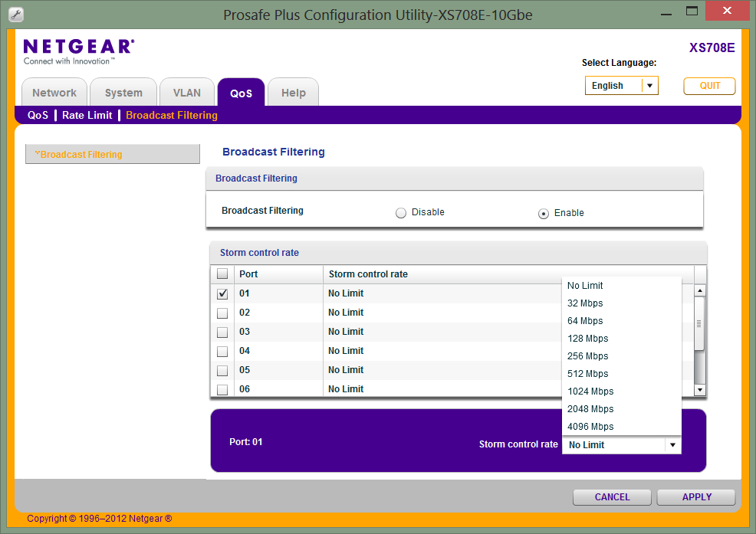Choose 4096 Mbps storm control rate
Viewport: 756px width, 534px height.
tap(622, 427)
